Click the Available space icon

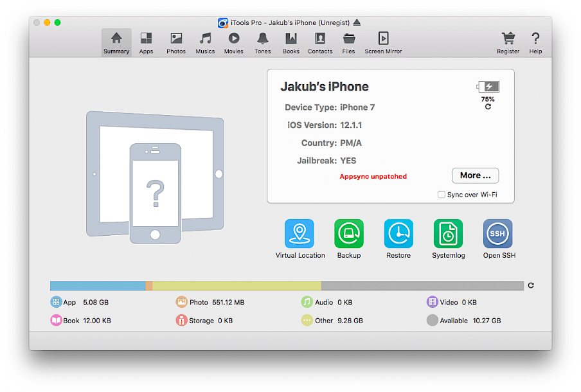tap(432, 320)
